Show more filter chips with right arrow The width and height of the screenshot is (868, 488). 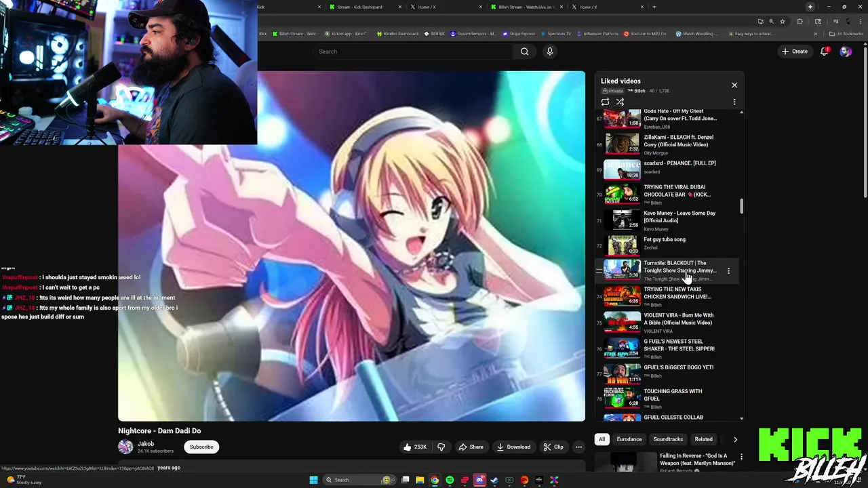(735, 439)
